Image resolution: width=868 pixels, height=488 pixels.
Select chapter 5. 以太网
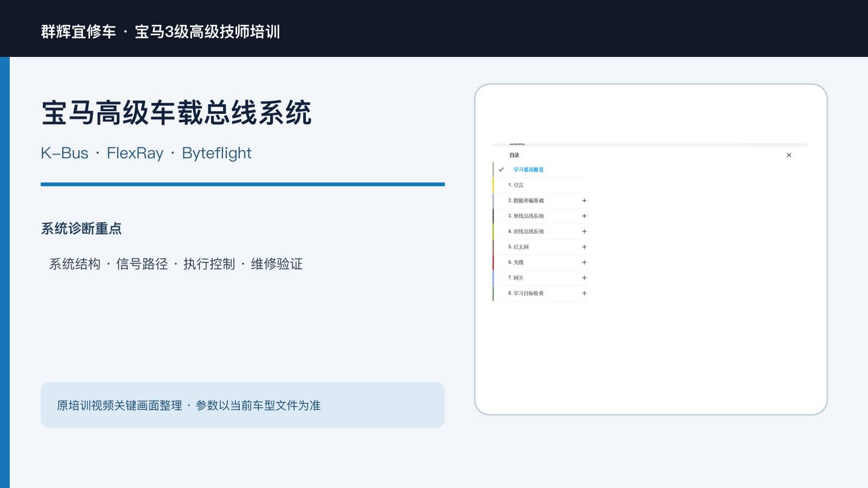[518, 247]
